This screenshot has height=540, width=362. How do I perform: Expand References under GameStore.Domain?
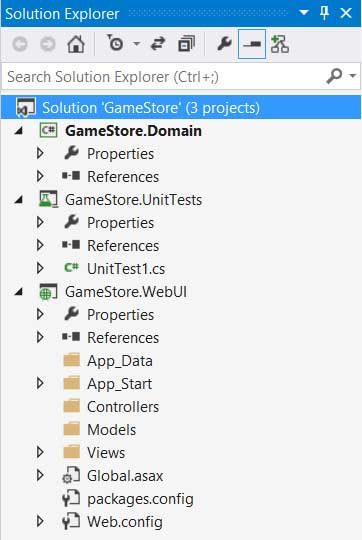pos(40,176)
